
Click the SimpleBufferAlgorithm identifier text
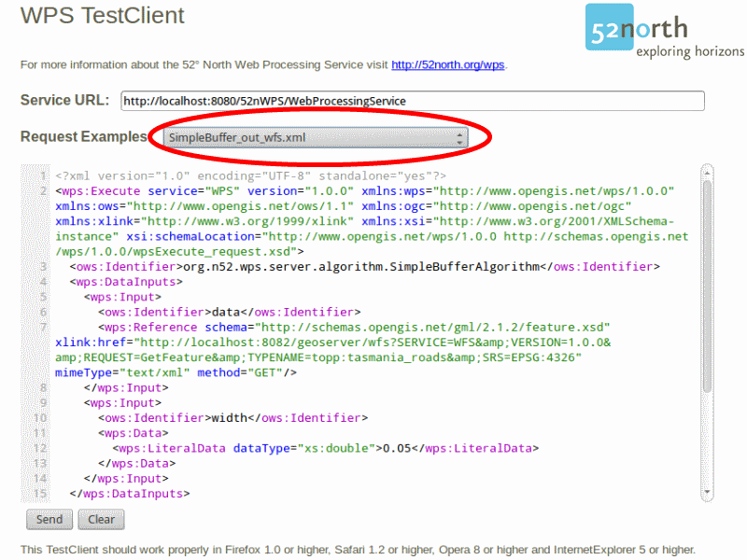[361, 267]
